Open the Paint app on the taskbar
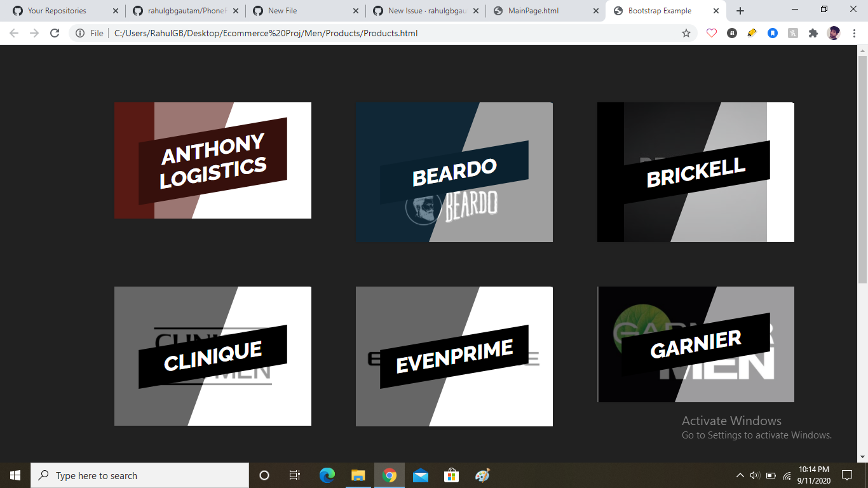 point(482,475)
